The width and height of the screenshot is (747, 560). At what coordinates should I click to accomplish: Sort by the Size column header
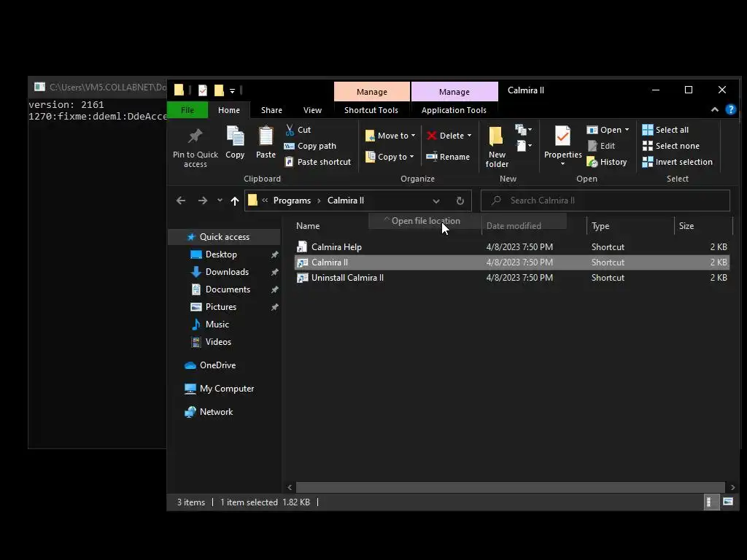click(x=686, y=226)
